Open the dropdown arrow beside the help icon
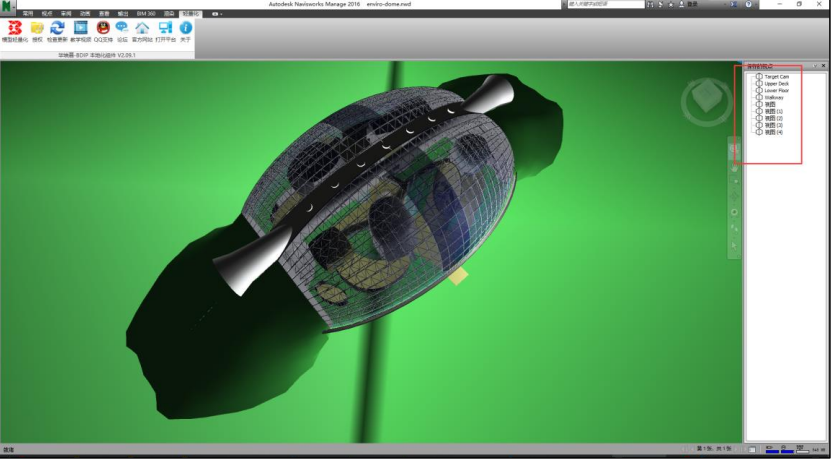 click(x=756, y=4)
